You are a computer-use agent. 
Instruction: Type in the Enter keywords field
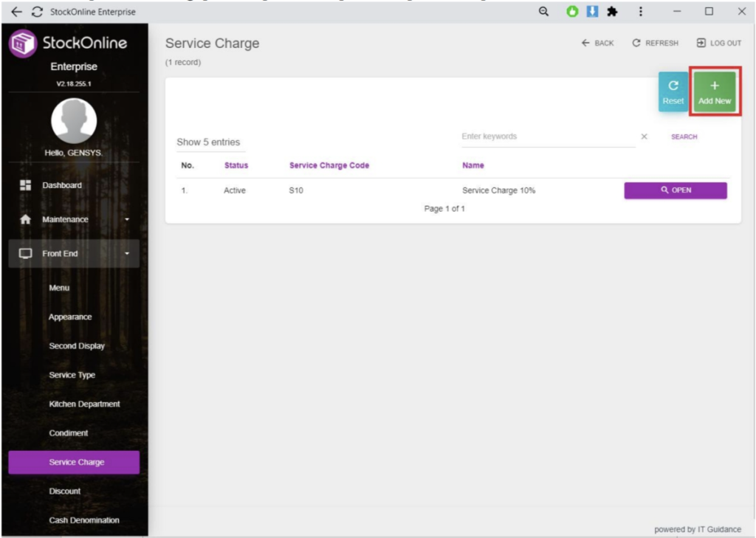pos(546,137)
